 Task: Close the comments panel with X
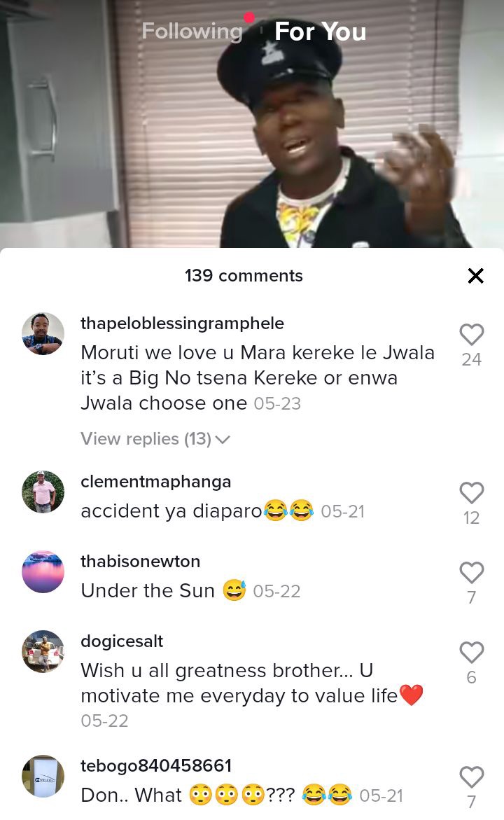(x=475, y=276)
